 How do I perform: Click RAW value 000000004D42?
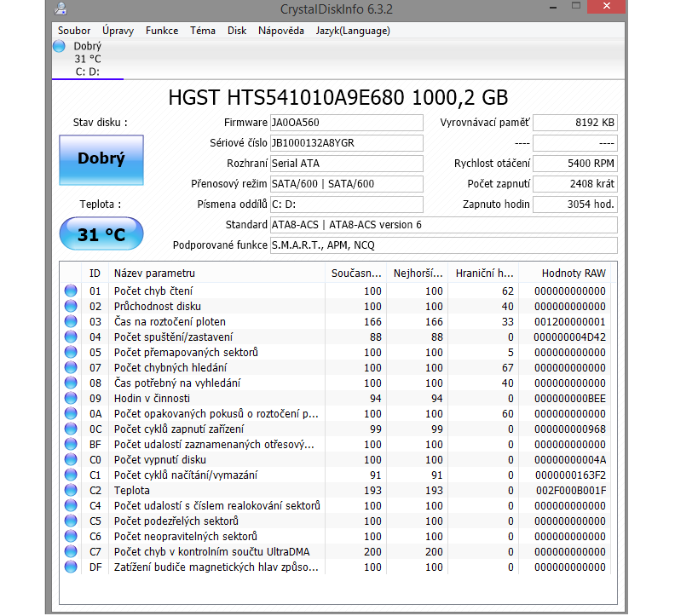point(570,337)
